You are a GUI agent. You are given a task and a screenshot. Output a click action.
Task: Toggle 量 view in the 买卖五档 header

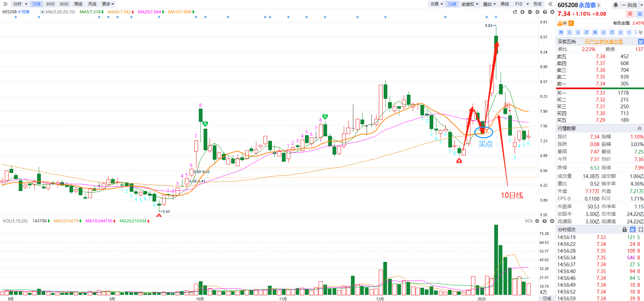(x=641, y=42)
